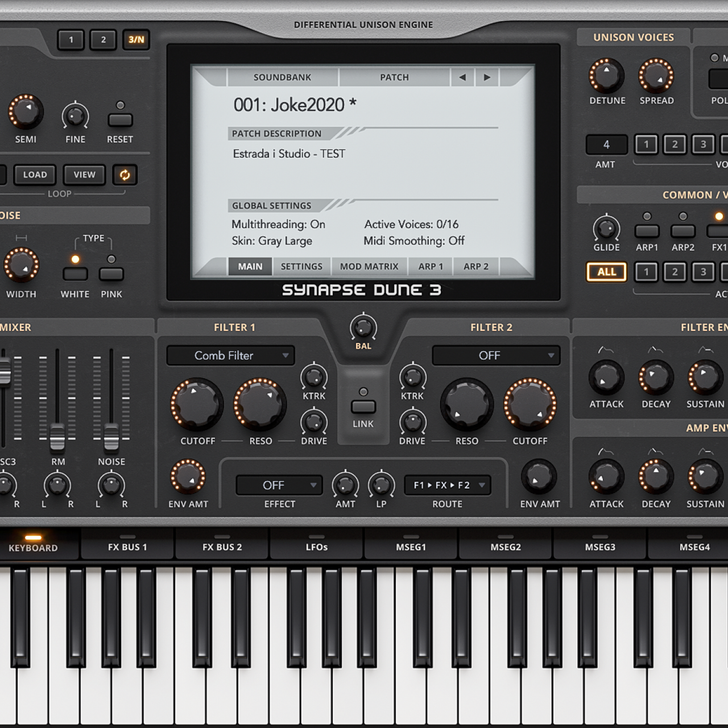Open the F1 FX F2 route dropdown
Image resolution: width=728 pixels, height=728 pixels.
click(x=448, y=485)
